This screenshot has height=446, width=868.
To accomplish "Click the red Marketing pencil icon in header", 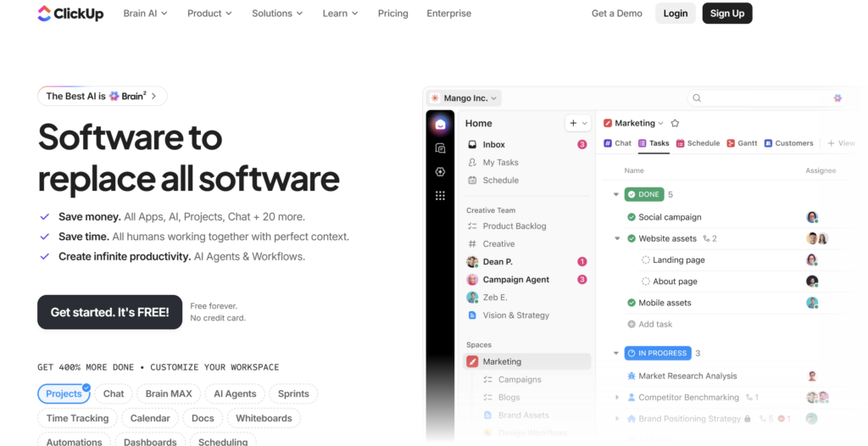I will (x=607, y=123).
